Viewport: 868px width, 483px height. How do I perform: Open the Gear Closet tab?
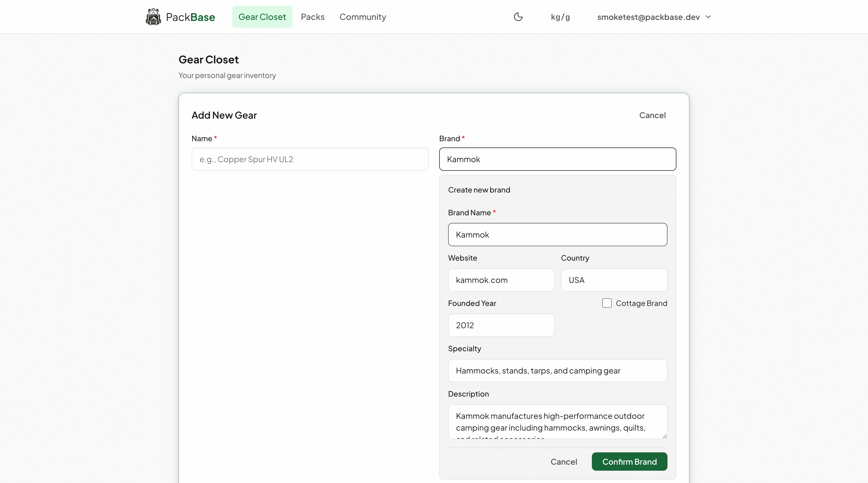(262, 17)
